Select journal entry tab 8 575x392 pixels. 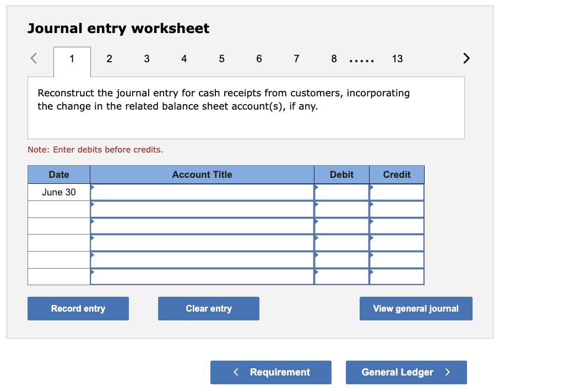click(334, 59)
